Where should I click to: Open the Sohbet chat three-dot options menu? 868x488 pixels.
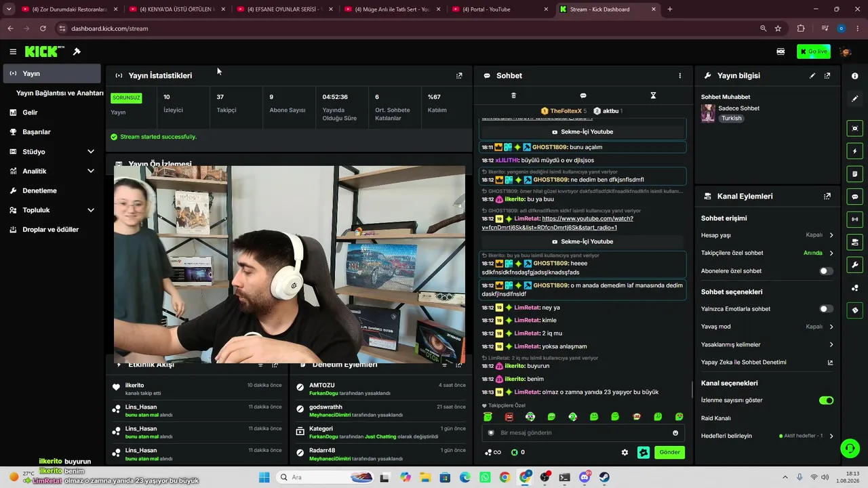(679, 76)
